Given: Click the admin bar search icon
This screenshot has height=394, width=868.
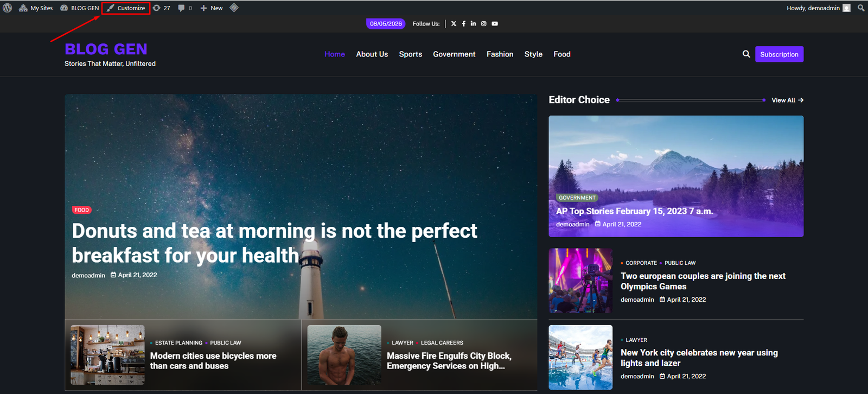Looking at the screenshot, I should point(861,8).
